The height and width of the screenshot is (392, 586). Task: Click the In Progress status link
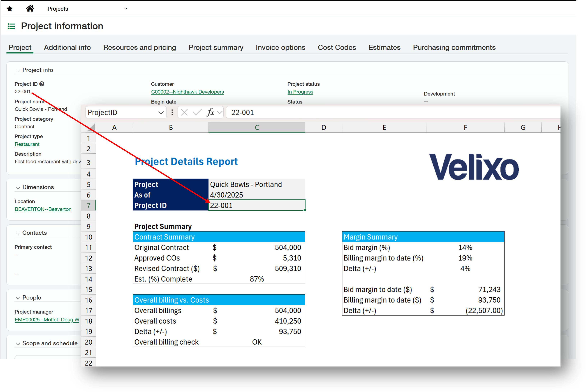pos(300,92)
